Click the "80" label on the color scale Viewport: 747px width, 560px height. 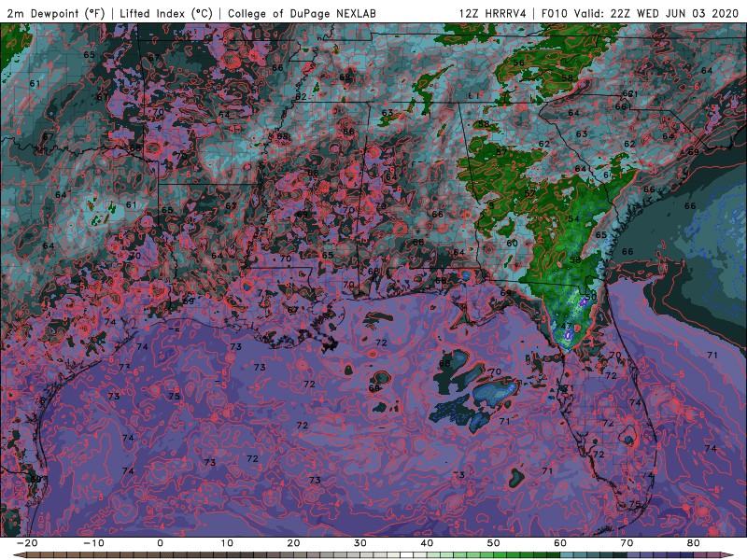tap(694, 543)
